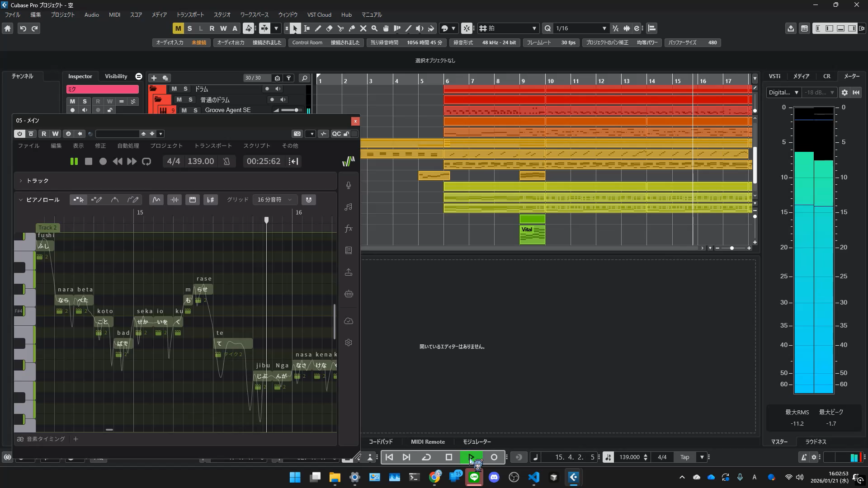The width and height of the screenshot is (868, 488).
Task: Toggle the plugin Write automation W button
Action: click(55, 134)
